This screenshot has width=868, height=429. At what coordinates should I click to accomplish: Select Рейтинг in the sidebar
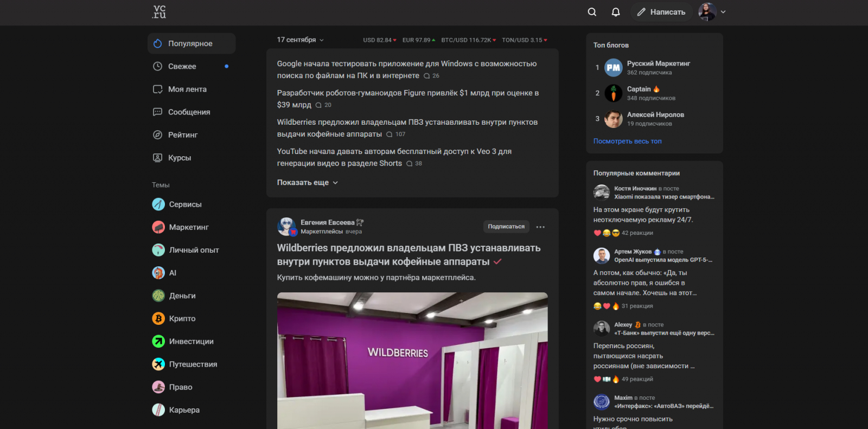pos(192,135)
